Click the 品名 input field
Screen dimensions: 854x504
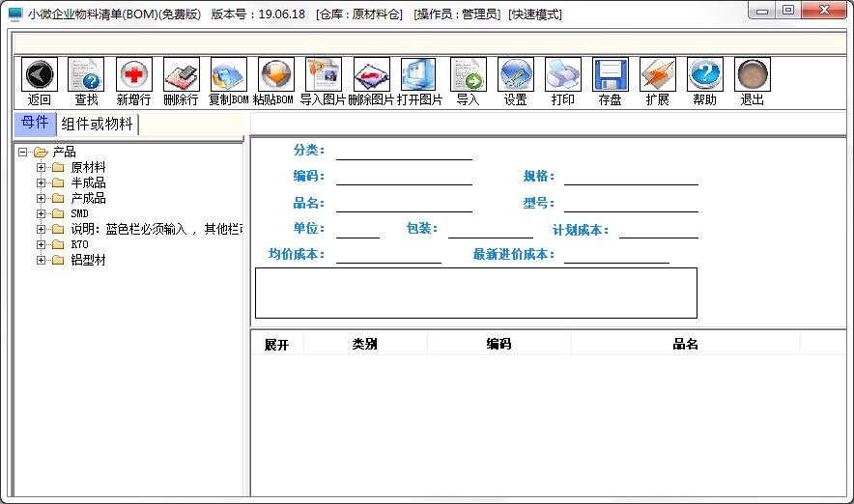pyautogui.click(x=404, y=204)
